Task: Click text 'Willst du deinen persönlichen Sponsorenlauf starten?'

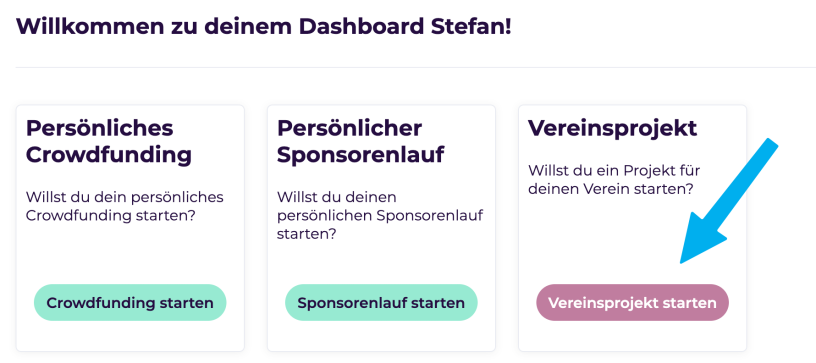Action: (x=380, y=215)
